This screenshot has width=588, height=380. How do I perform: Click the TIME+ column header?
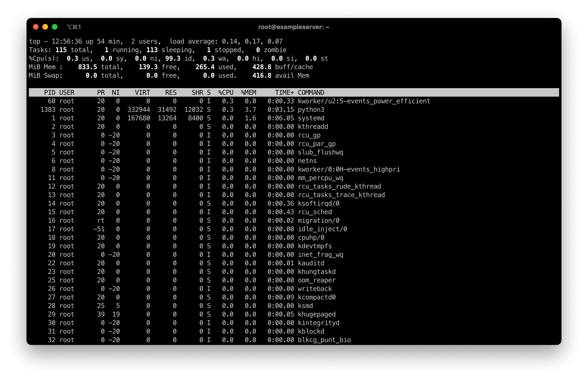[x=284, y=92]
